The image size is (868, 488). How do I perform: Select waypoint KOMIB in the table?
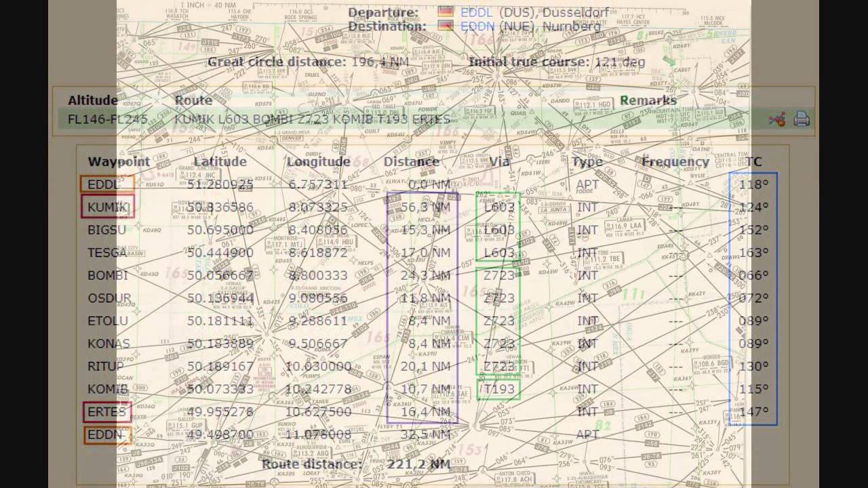coord(108,389)
